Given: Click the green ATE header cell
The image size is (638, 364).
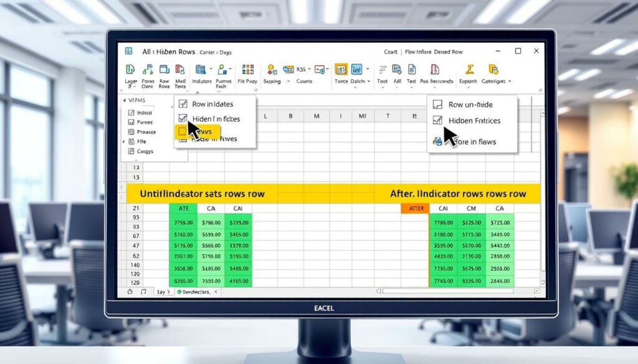Looking at the screenshot, I should [x=184, y=208].
